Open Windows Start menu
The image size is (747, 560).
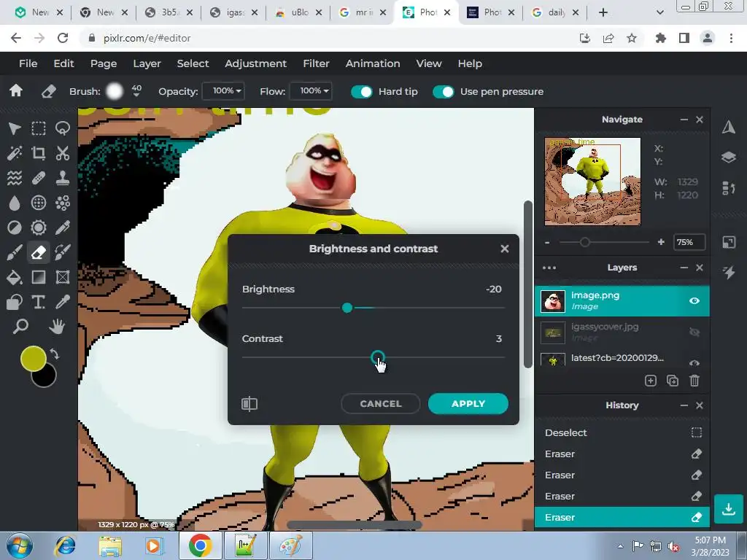tap(20, 545)
